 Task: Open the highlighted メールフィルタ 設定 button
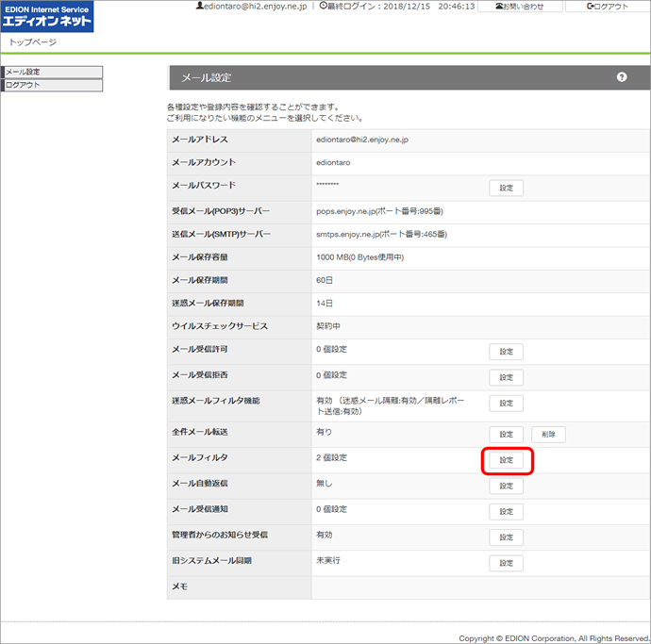pyautogui.click(x=506, y=460)
